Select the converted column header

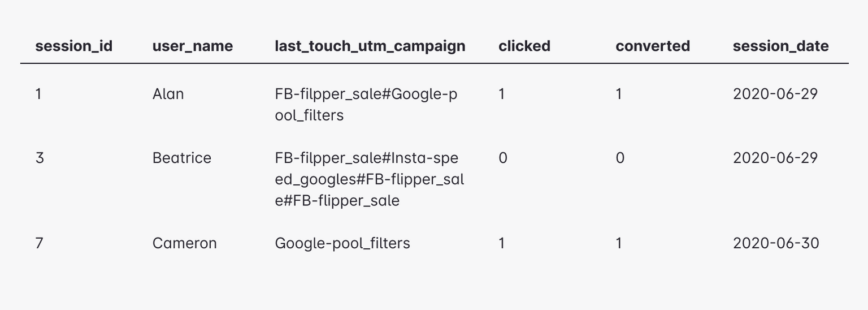pos(653,46)
